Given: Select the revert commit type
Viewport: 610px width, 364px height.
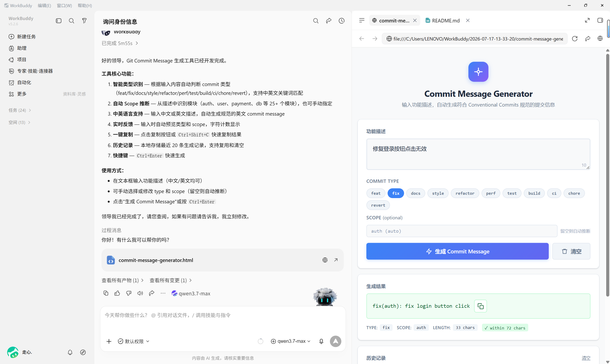Looking at the screenshot, I should coord(378,205).
